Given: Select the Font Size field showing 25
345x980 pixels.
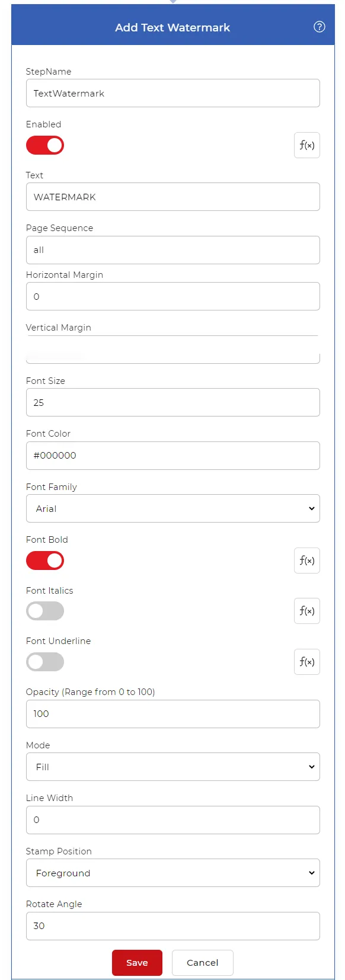Looking at the screenshot, I should [x=173, y=402].
